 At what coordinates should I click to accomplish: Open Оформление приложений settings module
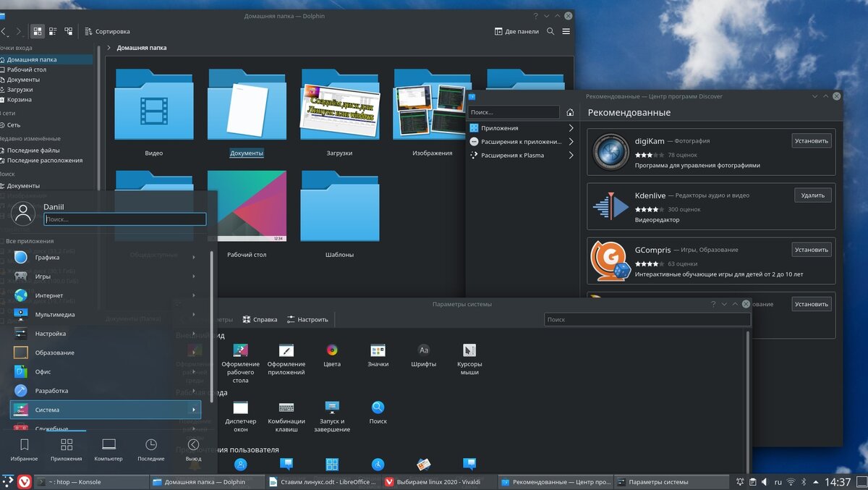(x=286, y=358)
